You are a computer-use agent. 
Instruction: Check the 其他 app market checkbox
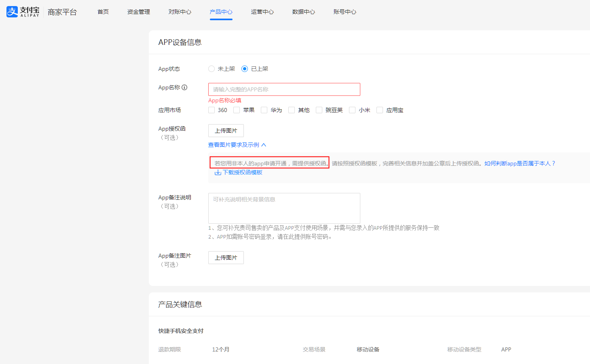292,110
